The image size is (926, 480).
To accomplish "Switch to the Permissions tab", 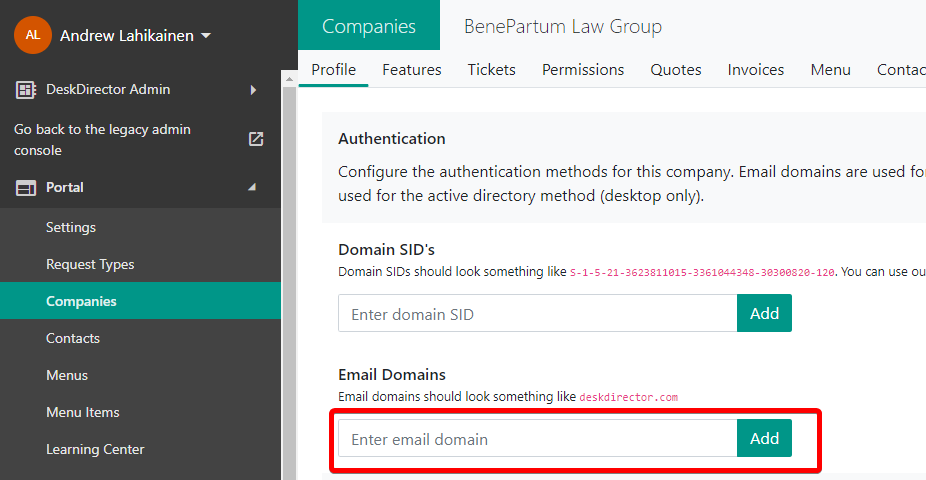I will point(583,70).
